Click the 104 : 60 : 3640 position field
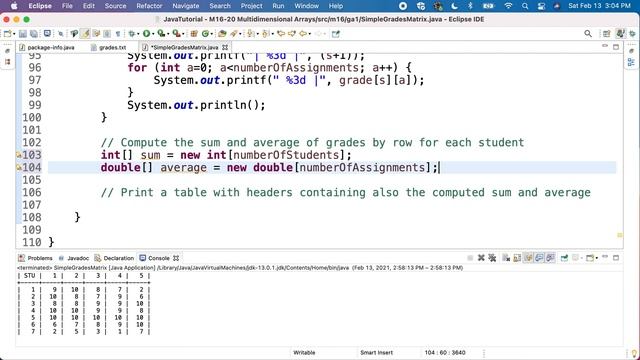Viewport: 640px width, 360px height. coord(445,353)
